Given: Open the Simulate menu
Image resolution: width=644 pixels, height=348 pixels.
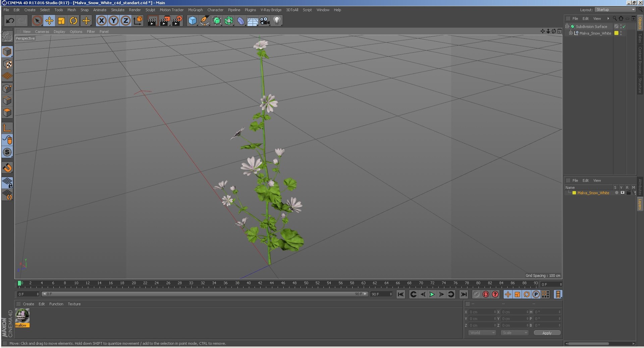Looking at the screenshot, I should tap(118, 10).
